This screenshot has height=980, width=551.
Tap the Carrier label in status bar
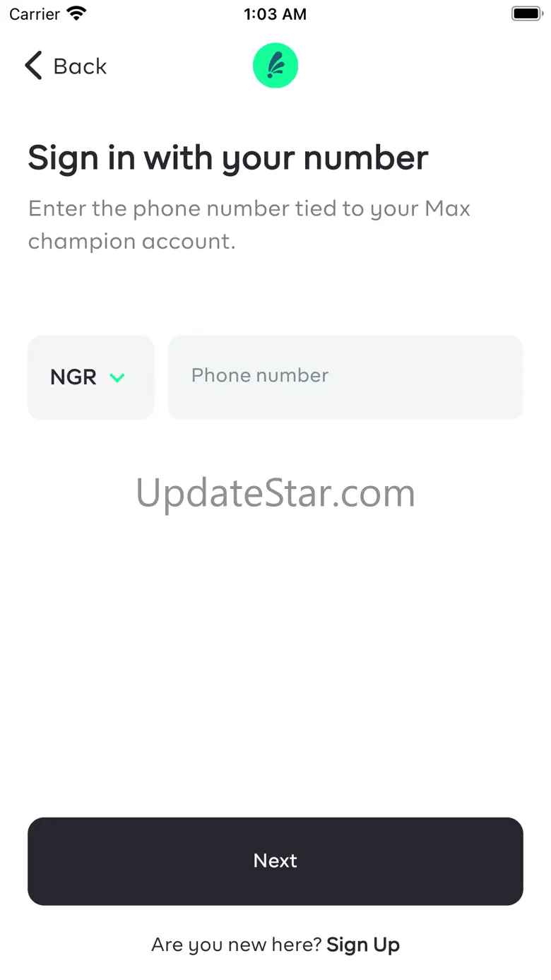pyautogui.click(x=35, y=13)
